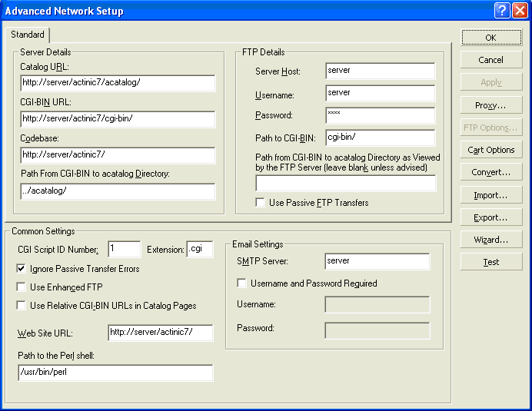Click the Cancel button
The height and width of the screenshot is (411, 532).
click(x=491, y=60)
